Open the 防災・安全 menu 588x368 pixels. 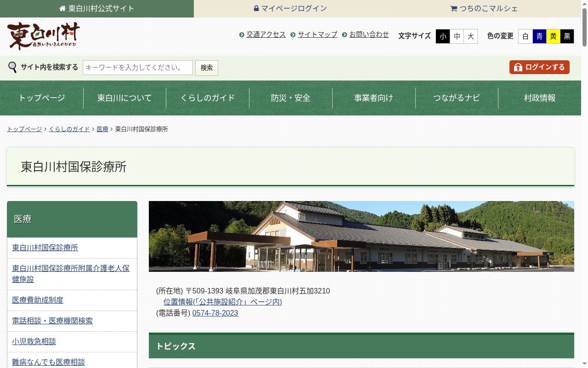(291, 98)
